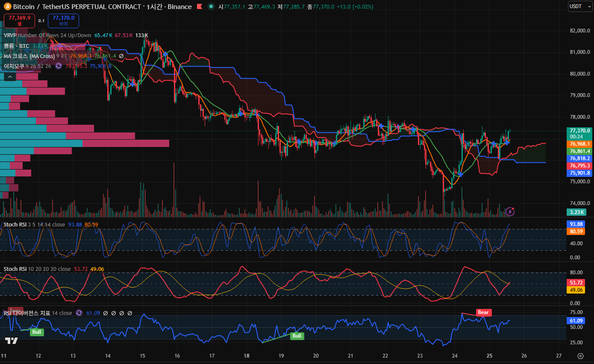
Task: Click the green 76,861.4 price axis label
Action: pyautogui.click(x=580, y=151)
